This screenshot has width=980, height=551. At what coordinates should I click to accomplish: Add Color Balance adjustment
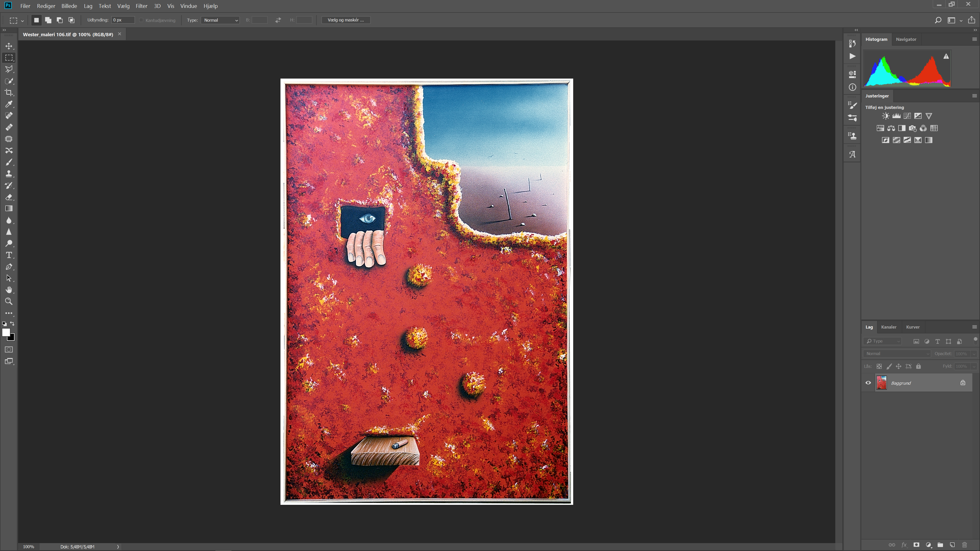(x=891, y=128)
